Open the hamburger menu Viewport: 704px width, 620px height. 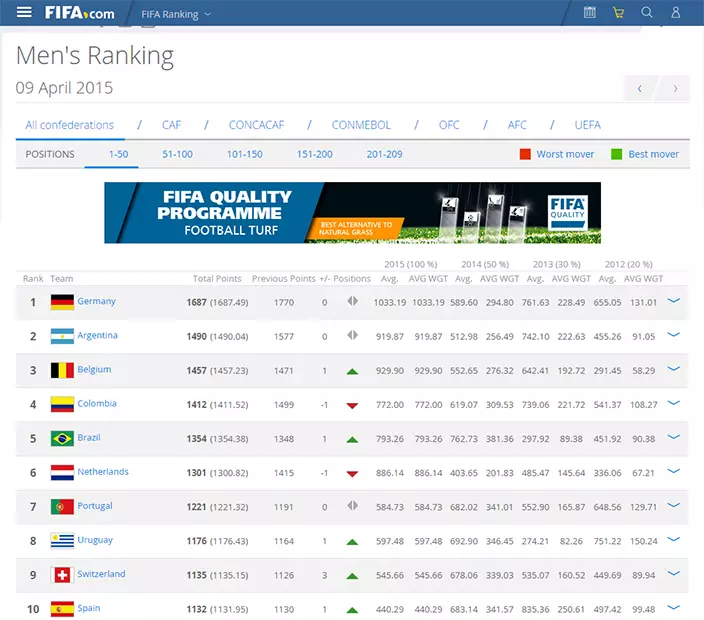coord(24,13)
